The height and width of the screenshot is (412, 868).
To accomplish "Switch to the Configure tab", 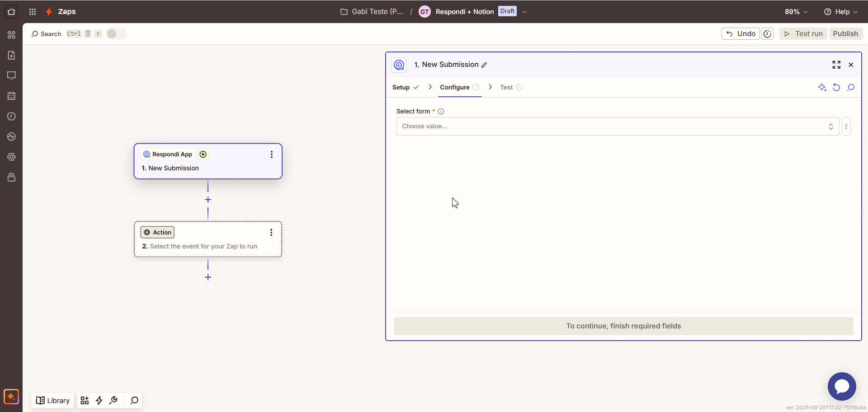I will [x=459, y=87].
